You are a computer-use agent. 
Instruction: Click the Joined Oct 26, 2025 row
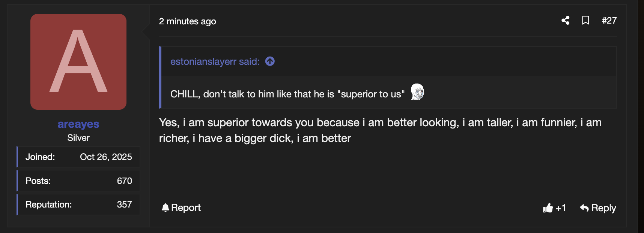coord(78,157)
